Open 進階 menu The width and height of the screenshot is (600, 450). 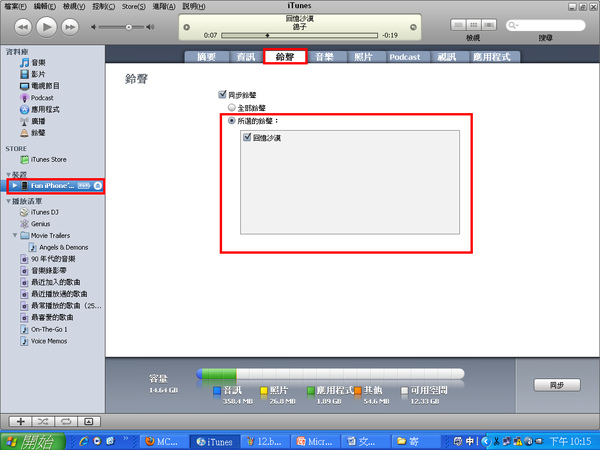[x=164, y=7]
